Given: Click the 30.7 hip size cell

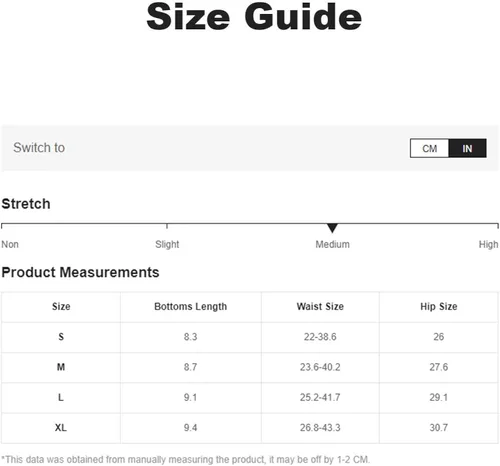Looking at the screenshot, I should tap(439, 427).
